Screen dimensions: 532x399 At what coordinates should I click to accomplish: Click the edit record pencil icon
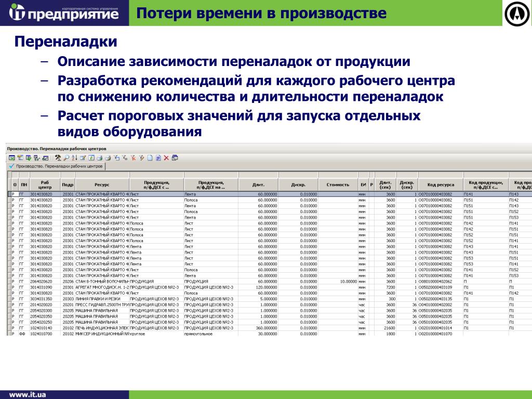(x=83, y=158)
